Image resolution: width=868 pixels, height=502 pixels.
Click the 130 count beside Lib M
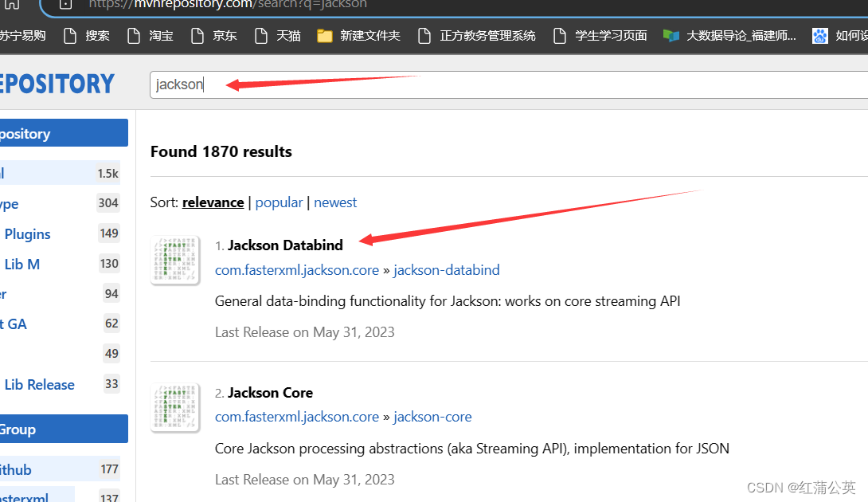point(109,263)
